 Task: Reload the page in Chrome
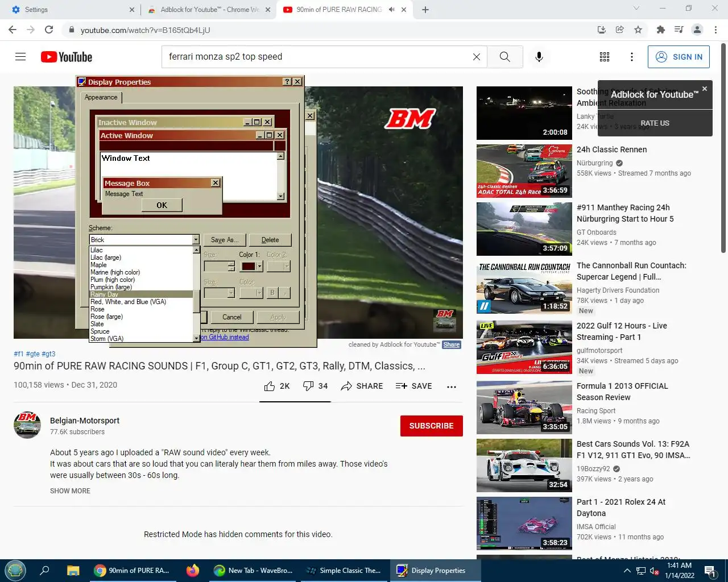[49, 30]
